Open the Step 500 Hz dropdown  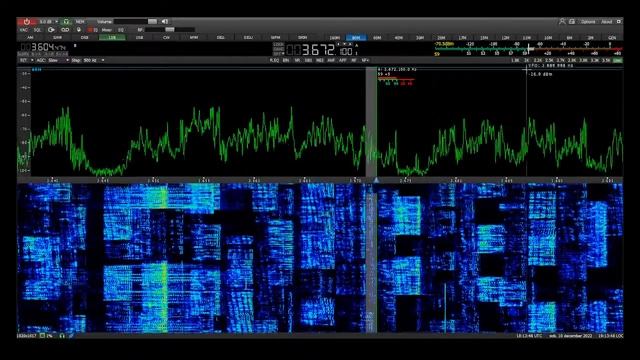coord(89,60)
